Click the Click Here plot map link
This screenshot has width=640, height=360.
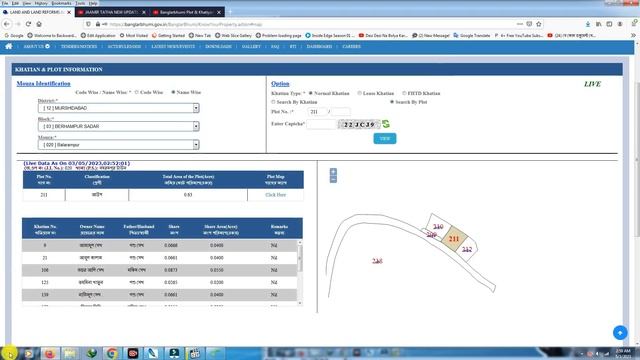[x=276, y=195]
